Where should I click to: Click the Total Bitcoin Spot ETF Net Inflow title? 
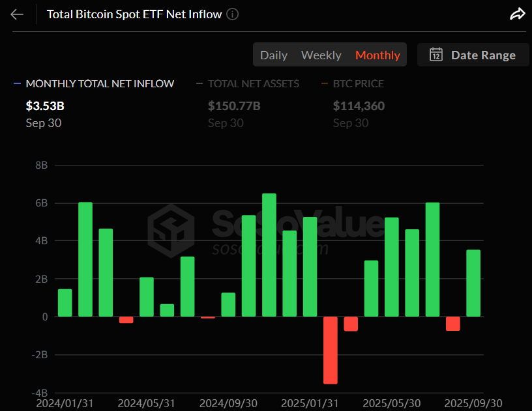pyautogui.click(x=134, y=14)
